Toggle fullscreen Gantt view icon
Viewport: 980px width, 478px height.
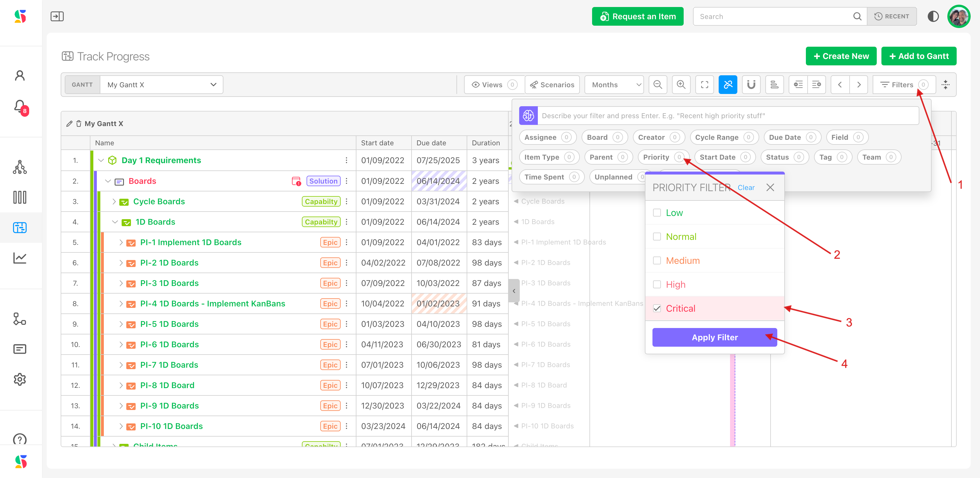click(x=704, y=85)
